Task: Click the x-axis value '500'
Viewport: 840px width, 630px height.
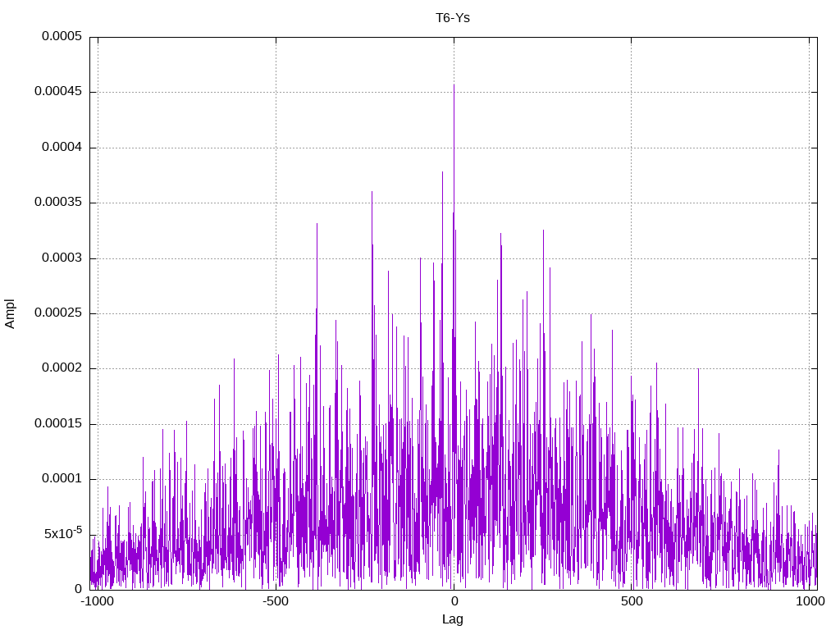Action: click(632, 601)
